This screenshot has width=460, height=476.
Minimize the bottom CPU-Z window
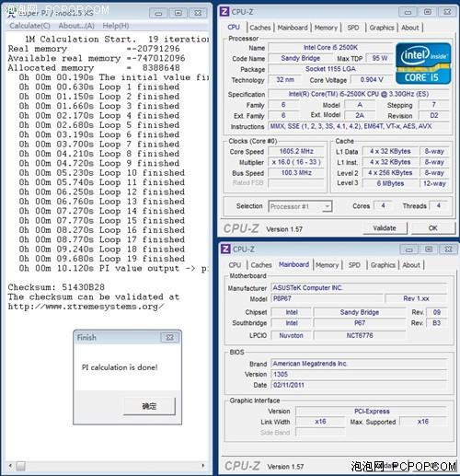(408, 250)
